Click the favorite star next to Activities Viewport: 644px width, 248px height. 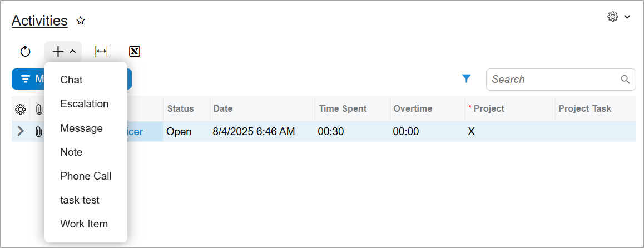coord(81,21)
